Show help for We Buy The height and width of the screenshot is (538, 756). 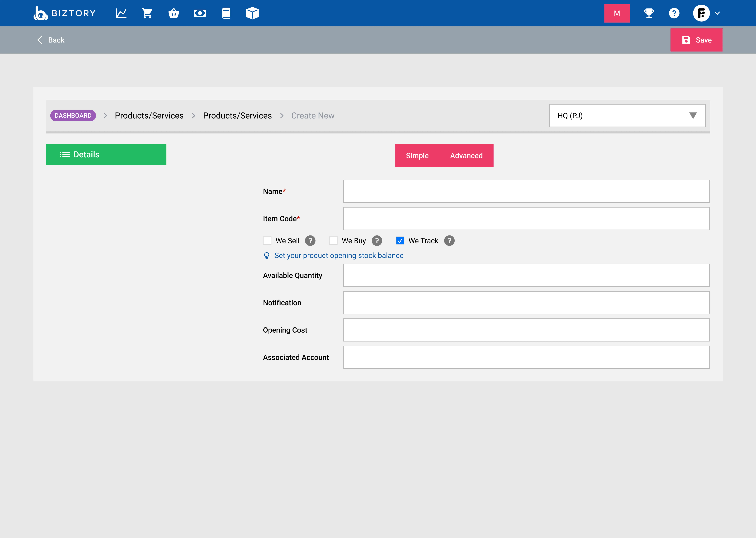(x=377, y=241)
